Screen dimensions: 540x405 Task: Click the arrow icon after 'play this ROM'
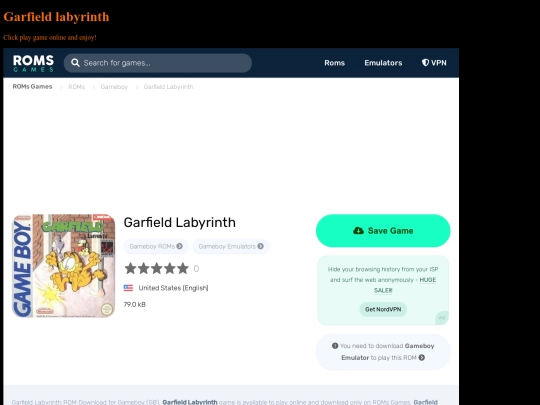click(x=422, y=358)
